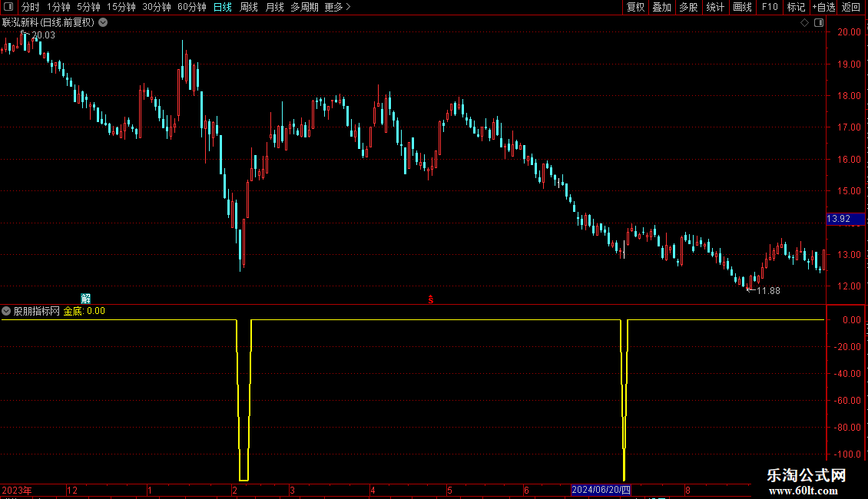Switch to 周线 weekly chart
The width and height of the screenshot is (868, 499).
tap(249, 7)
